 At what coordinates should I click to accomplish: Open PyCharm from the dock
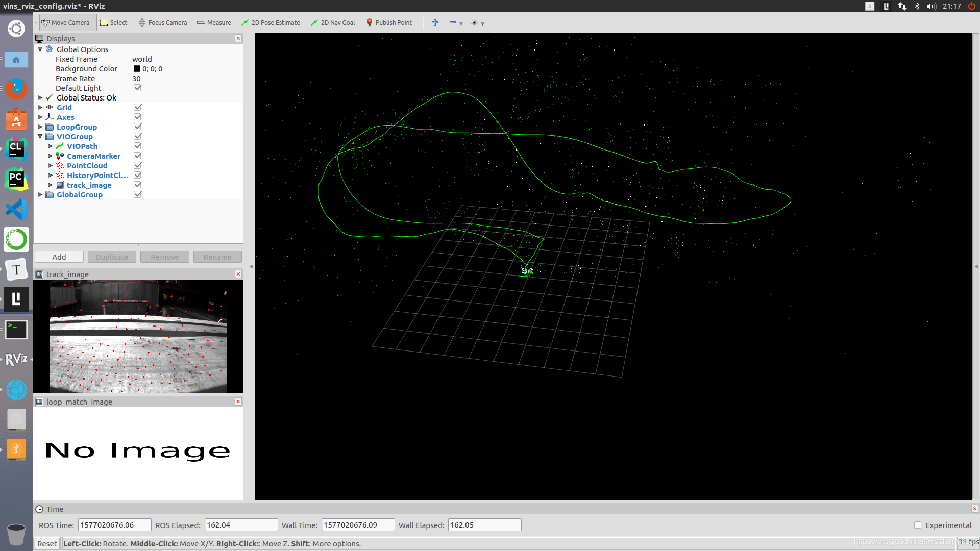click(x=16, y=179)
